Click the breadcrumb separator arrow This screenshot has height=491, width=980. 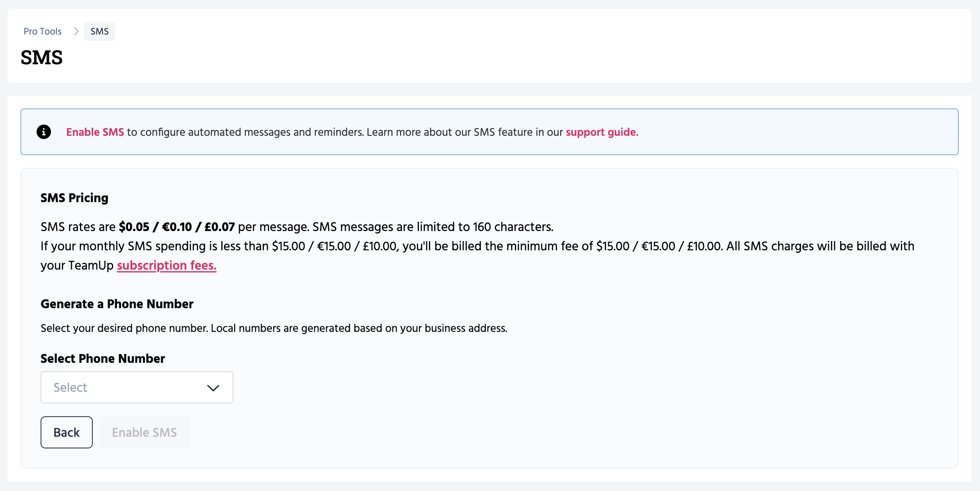76,31
